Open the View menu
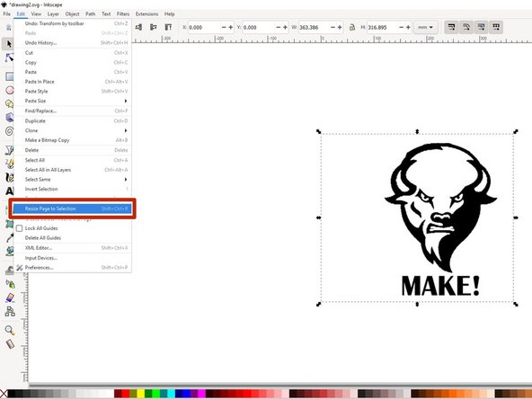The width and height of the screenshot is (532, 399). 36,13
